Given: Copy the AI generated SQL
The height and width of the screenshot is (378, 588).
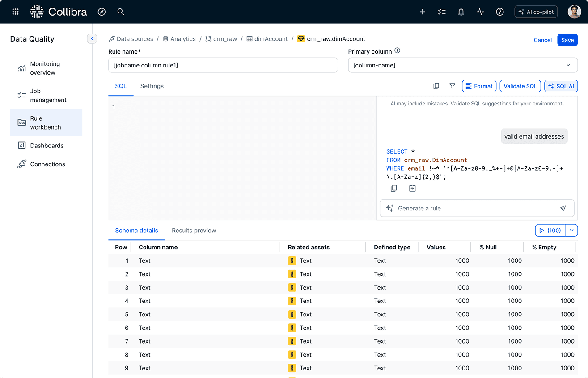Looking at the screenshot, I should [x=394, y=189].
